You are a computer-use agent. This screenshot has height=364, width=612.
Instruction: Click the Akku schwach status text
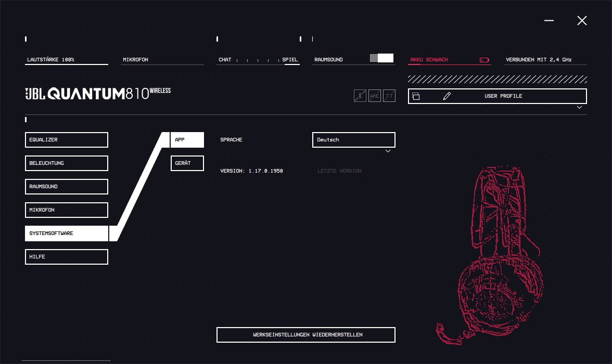tap(429, 60)
